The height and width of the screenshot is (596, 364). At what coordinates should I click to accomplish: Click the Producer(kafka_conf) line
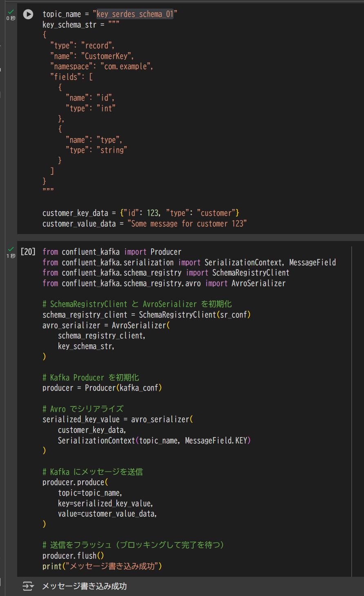pos(102,388)
